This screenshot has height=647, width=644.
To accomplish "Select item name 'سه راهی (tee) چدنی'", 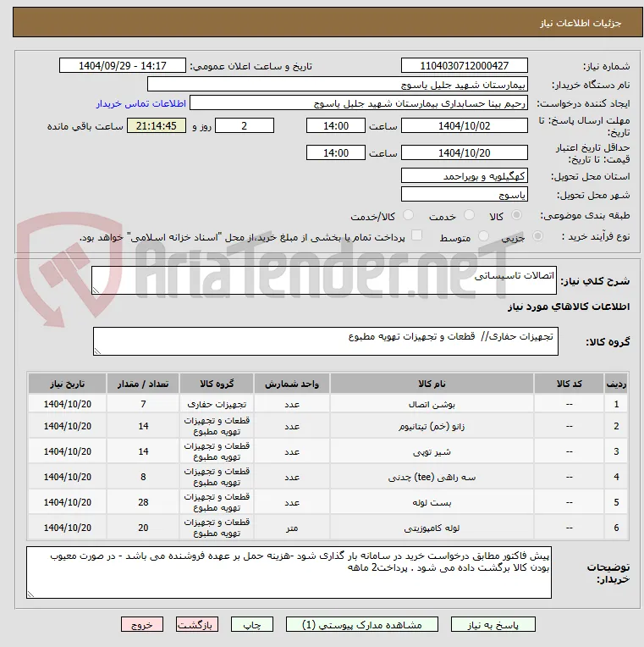I will 432,478.
